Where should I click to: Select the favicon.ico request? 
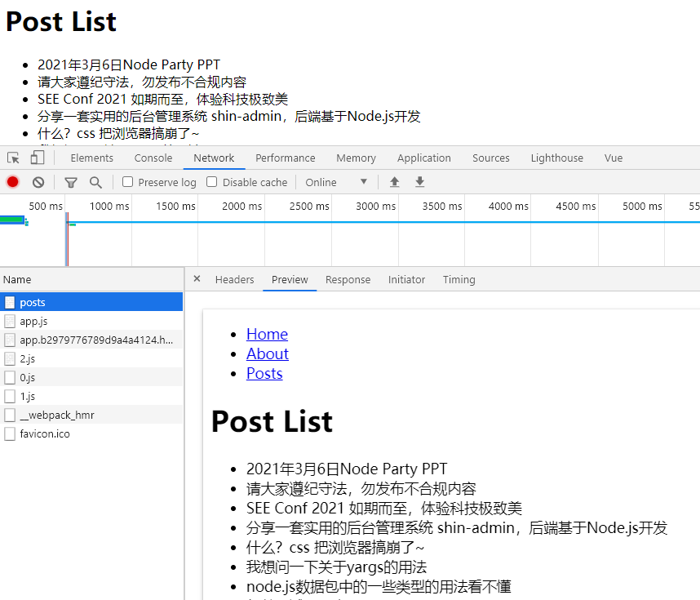(91, 433)
